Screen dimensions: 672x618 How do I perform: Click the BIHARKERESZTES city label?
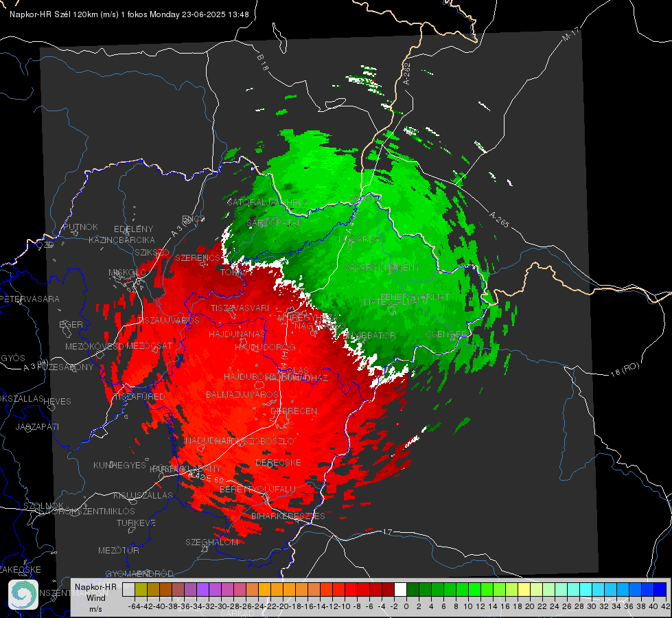288,516
